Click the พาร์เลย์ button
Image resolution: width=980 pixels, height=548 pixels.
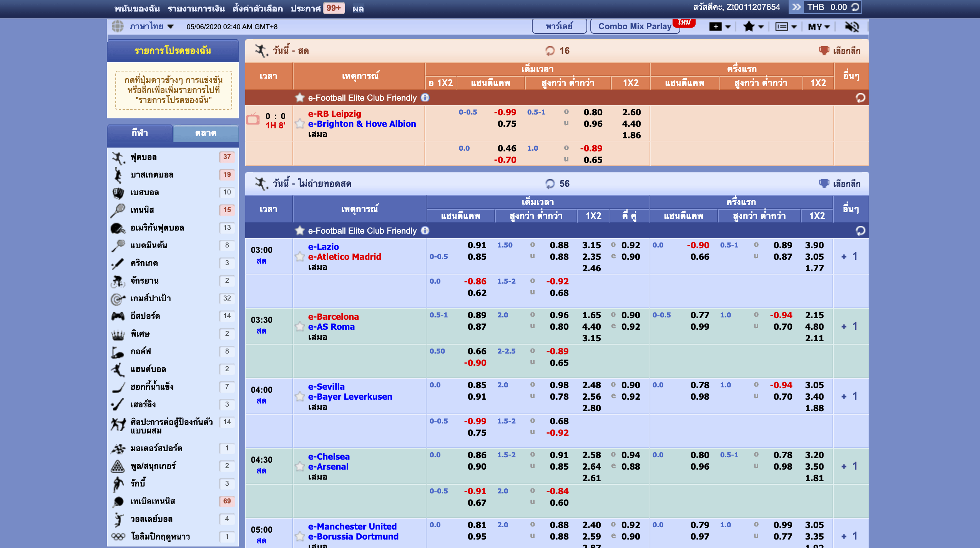(559, 26)
